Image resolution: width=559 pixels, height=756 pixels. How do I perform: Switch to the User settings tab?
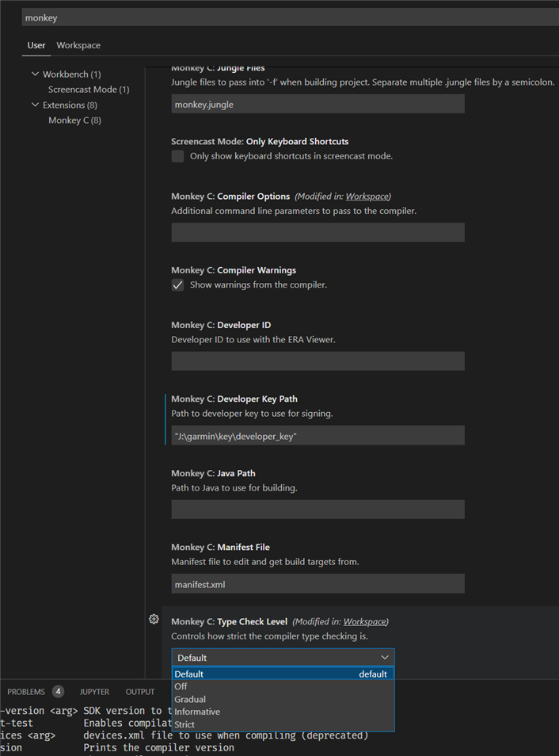click(36, 45)
